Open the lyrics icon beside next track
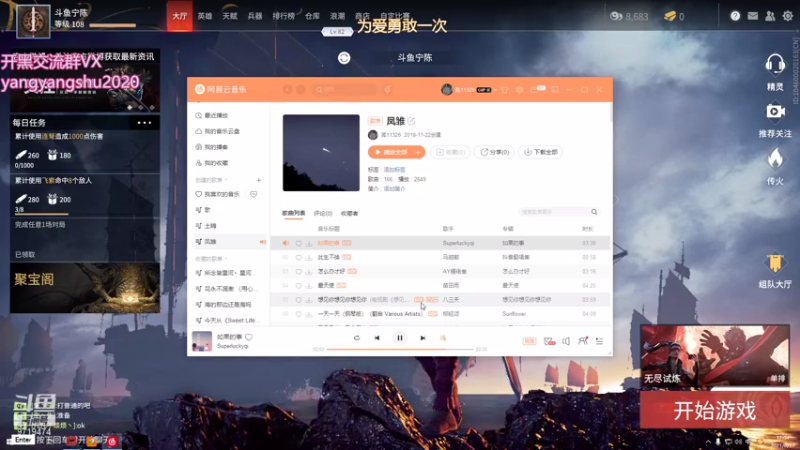 click(443, 338)
